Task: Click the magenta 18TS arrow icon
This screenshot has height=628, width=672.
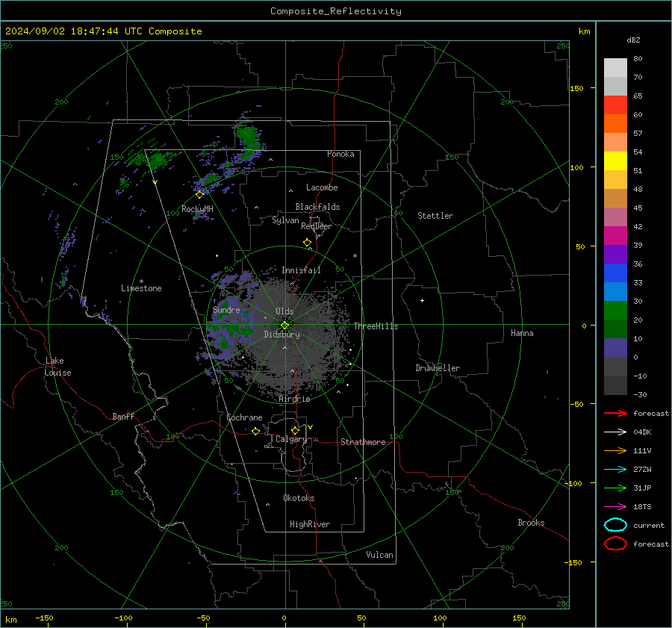Action: (x=615, y=507)
